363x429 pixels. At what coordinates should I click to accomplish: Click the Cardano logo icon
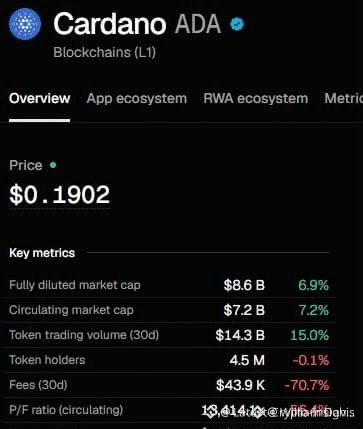tap(25, 24)
